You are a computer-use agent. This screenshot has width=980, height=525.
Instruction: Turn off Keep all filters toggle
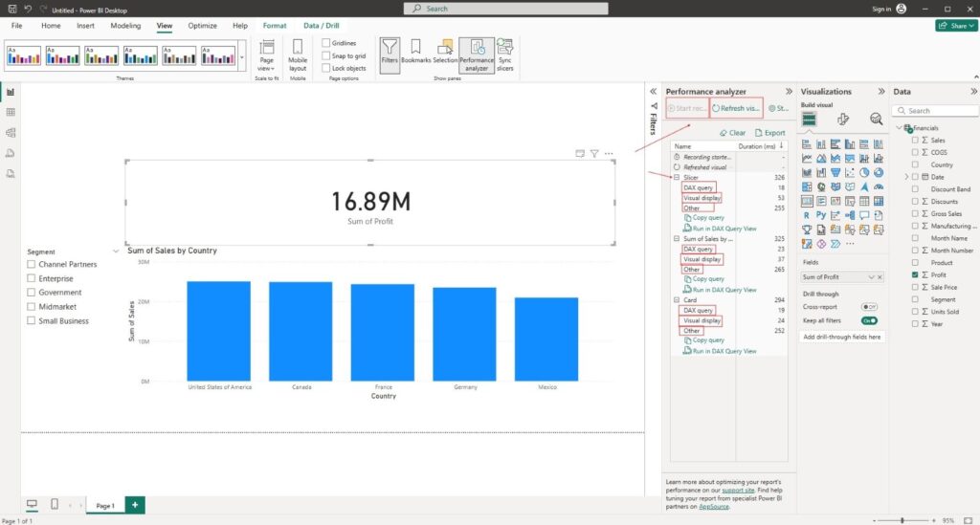(x=869, y=320)
